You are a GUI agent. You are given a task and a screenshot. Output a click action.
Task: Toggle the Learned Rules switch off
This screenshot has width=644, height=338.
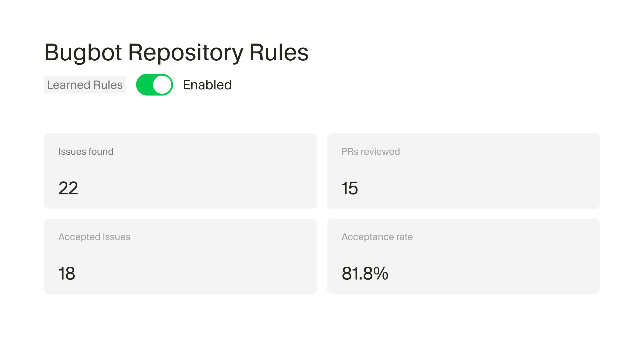pos(154,85)
